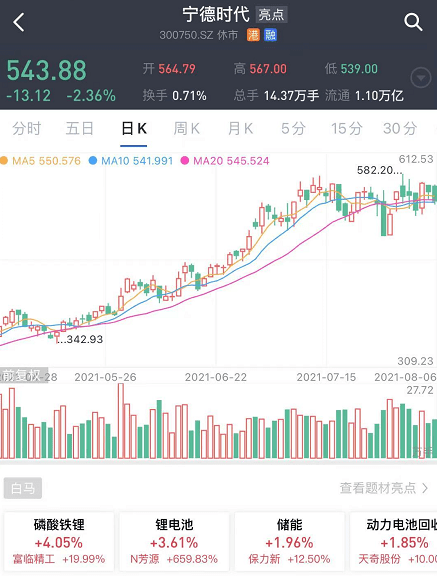
Task: Switch to 分时 chart tab
Action: point(26,129)
